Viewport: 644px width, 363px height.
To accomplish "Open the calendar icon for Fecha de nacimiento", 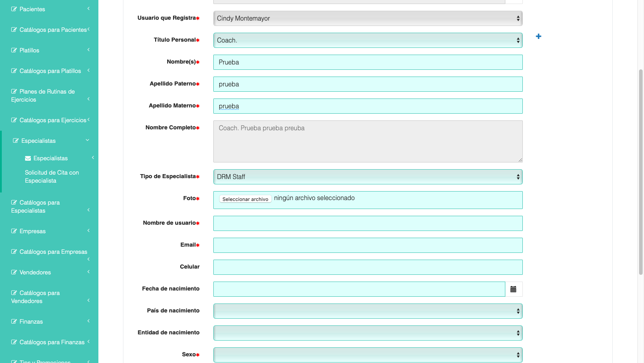I will (513, 289).
